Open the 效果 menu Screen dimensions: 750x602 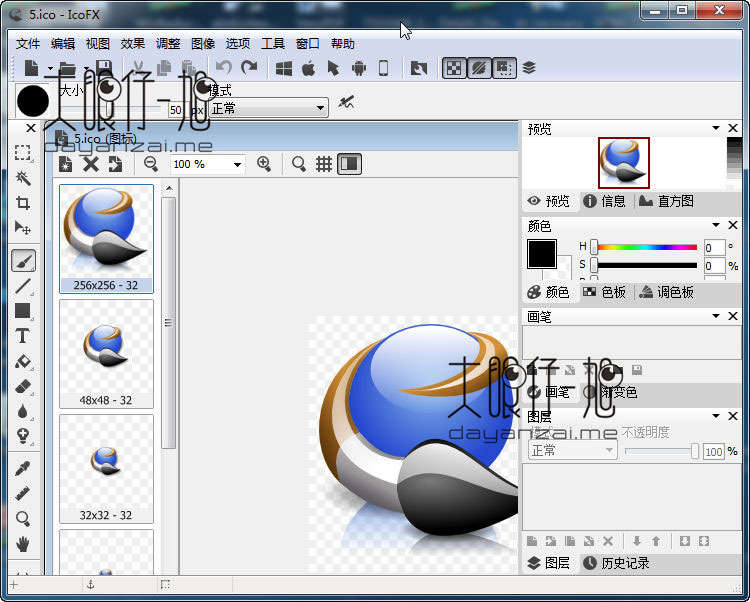pos(132,44)
